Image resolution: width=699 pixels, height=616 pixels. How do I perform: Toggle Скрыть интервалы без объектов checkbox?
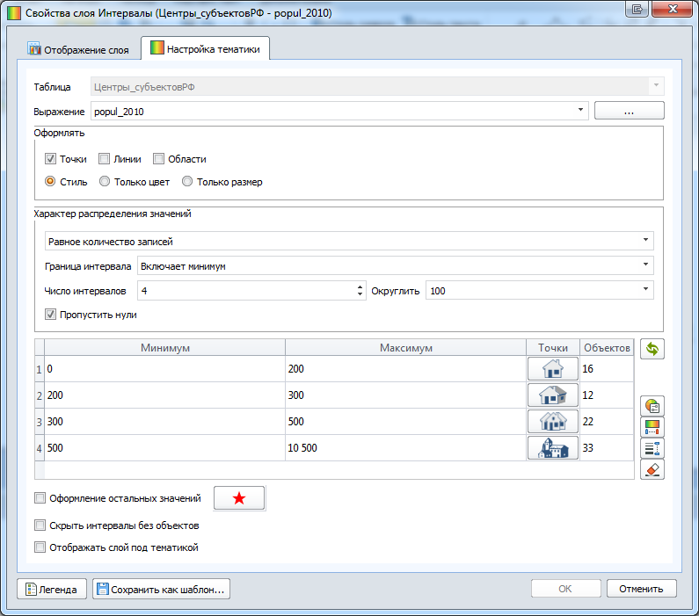(x=40, y=525)
